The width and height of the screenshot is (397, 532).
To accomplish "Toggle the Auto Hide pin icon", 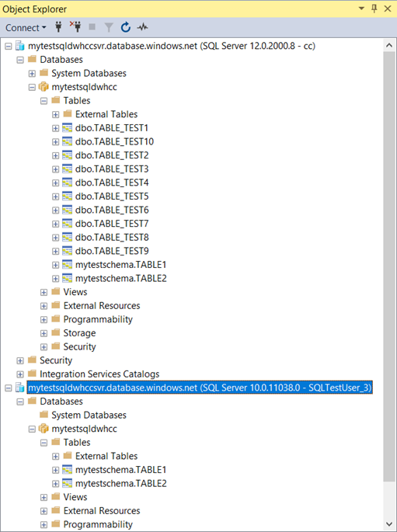I will coord(374,9).
